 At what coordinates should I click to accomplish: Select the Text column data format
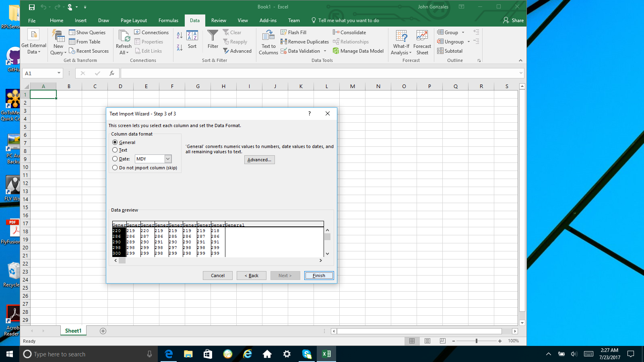tap(115, 150)
